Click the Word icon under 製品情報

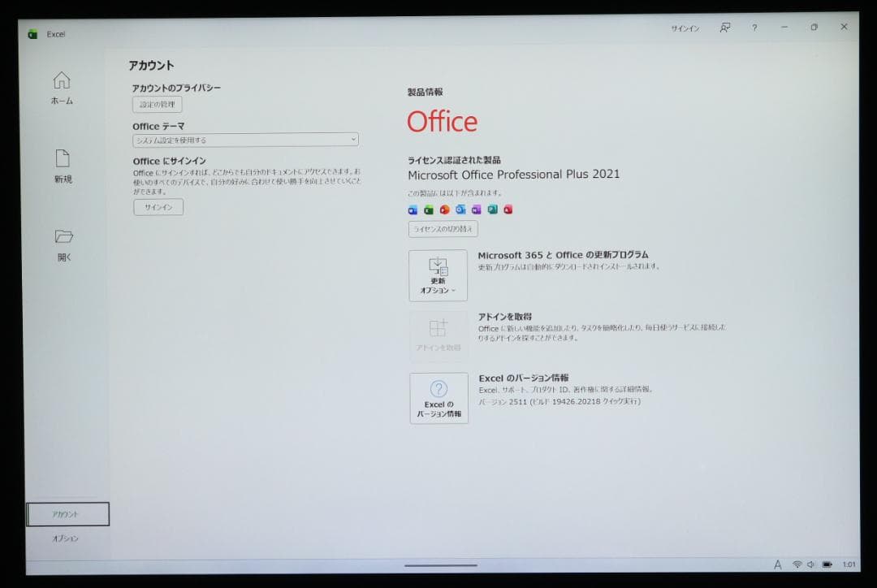[x=413, y=210]
